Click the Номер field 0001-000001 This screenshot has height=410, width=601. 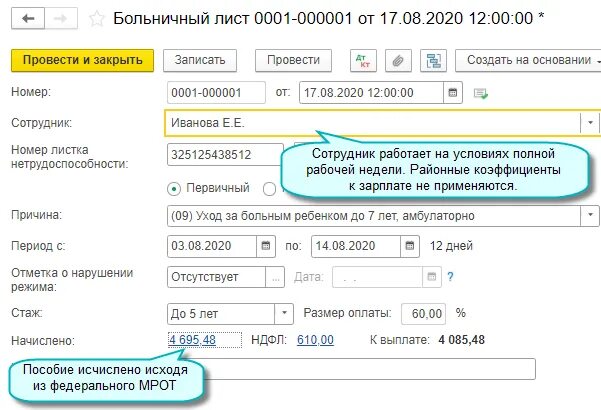[216, 93]
